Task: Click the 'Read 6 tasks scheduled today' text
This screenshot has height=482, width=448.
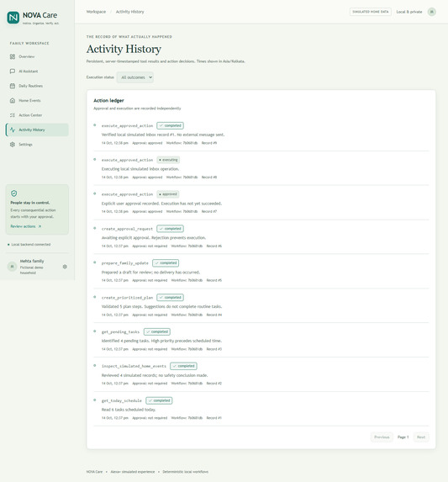Action: click(129, 410)
